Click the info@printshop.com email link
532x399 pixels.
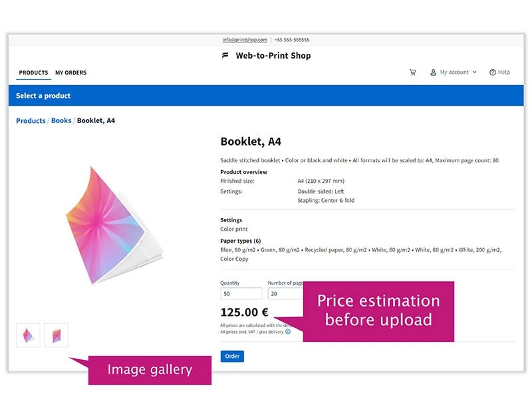click(x=245, y=40)
